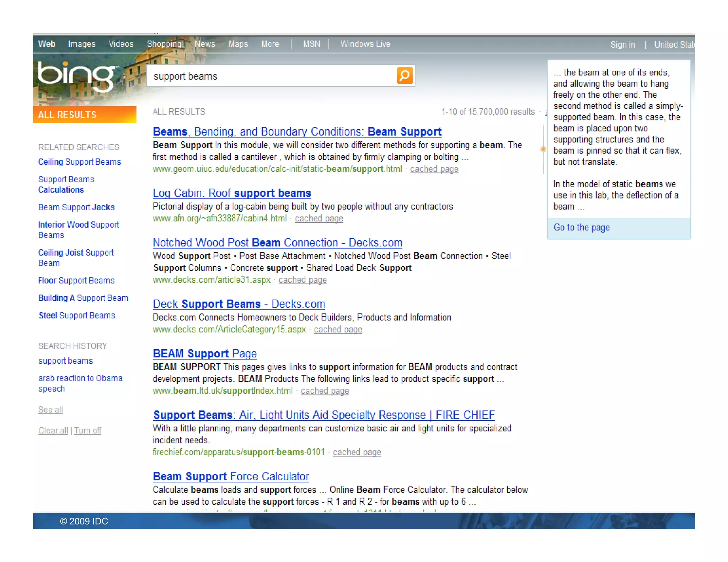The image size is (728, 562).
Task: Open Beam Support Force Calculator result
Action: (x=231, y=476)
